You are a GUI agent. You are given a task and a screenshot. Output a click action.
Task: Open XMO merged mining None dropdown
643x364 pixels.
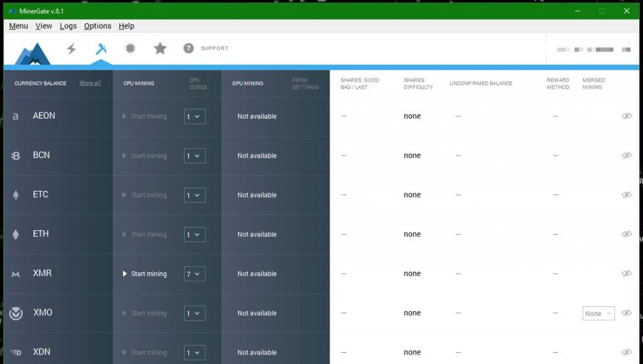click(x=598, y=313)
